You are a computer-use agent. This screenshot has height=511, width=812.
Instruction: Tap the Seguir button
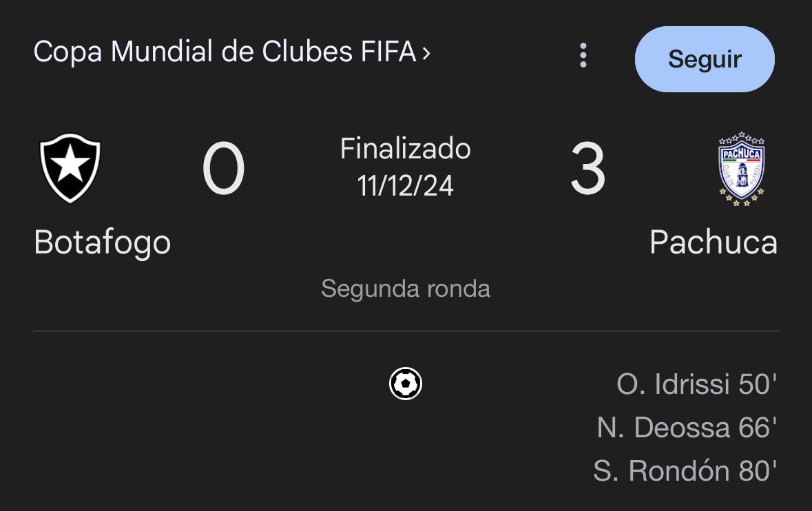click(x=705, y=59)
